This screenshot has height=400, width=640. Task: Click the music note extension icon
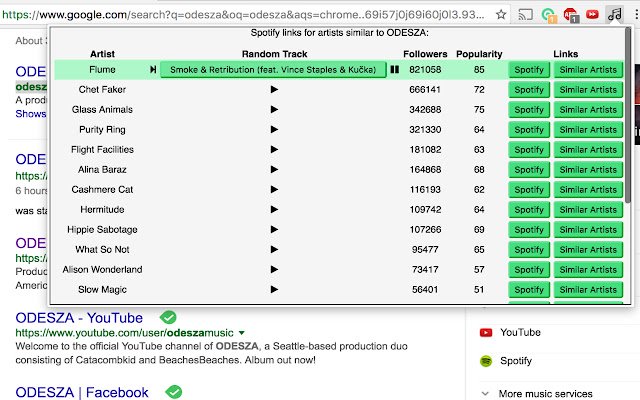pyautogui.click(x=614, y=14)
